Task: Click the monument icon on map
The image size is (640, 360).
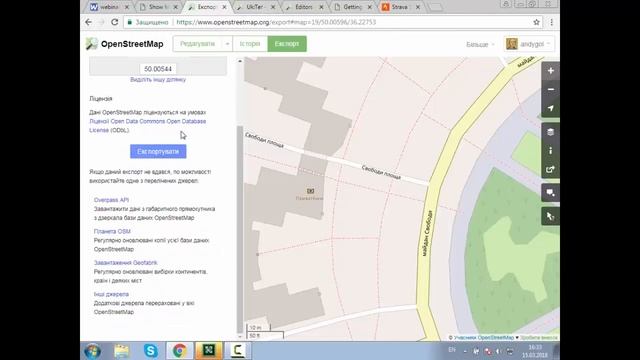Action: tap(311, 191)
